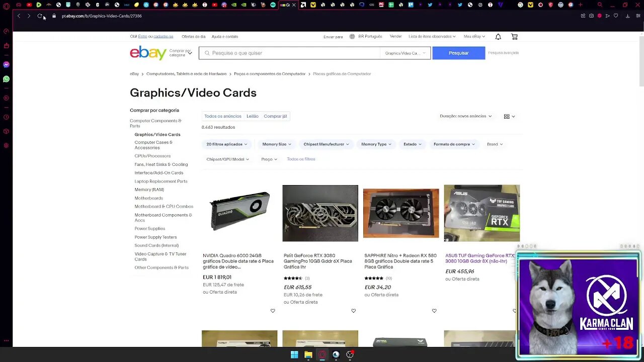Expand the Preço filter

[269, 159]
